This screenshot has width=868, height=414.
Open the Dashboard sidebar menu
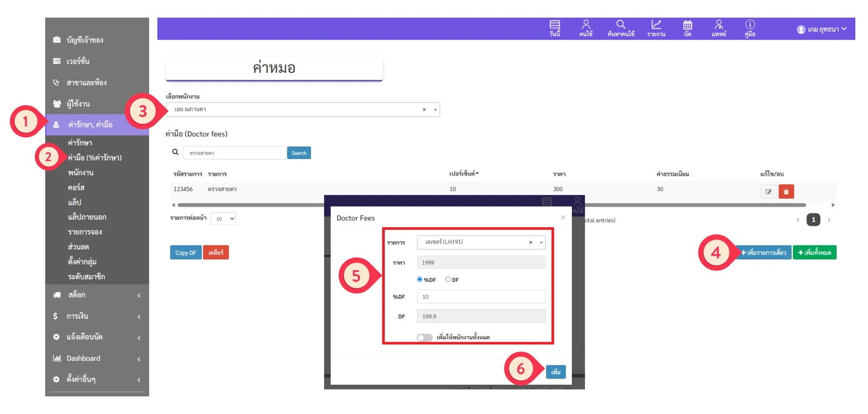pyautogui.click(x=97, y=358)
